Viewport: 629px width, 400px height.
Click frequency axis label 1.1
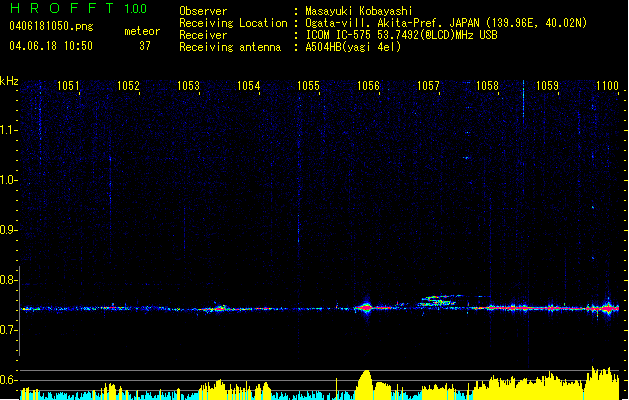click(x=8, y=130)
